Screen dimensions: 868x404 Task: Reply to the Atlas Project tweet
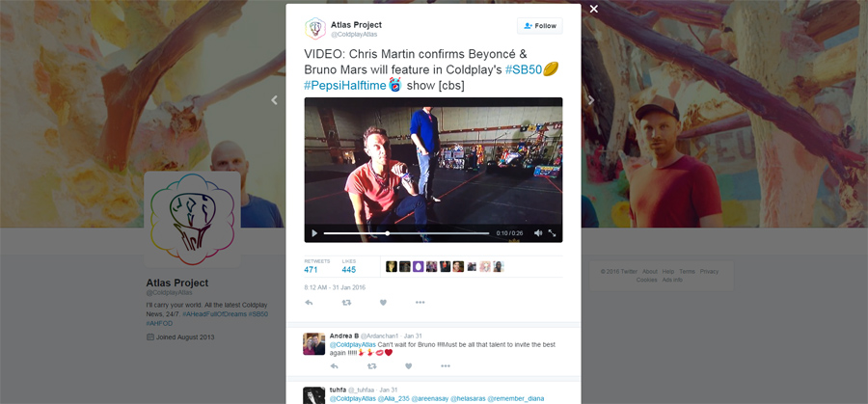309,303
